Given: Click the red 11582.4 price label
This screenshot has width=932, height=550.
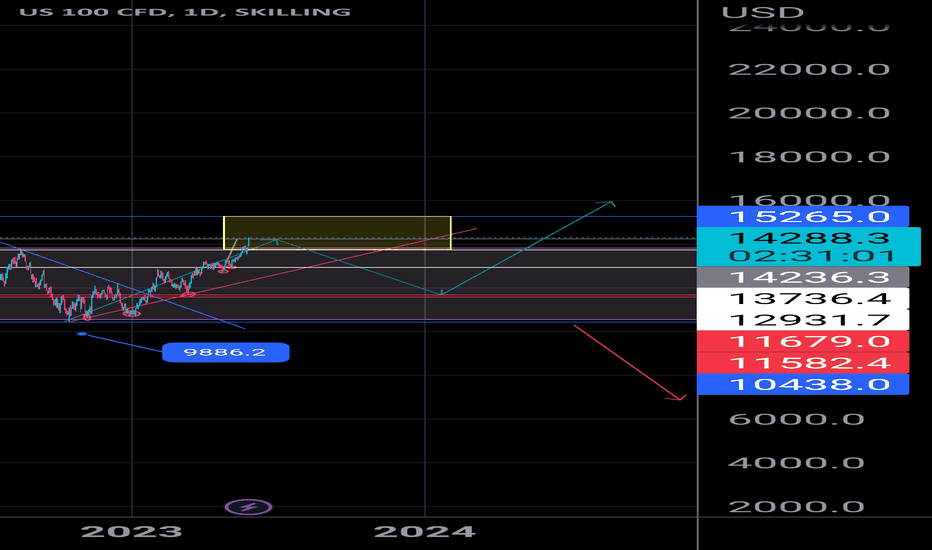Looking at the screenshot, I should [803, 363].
